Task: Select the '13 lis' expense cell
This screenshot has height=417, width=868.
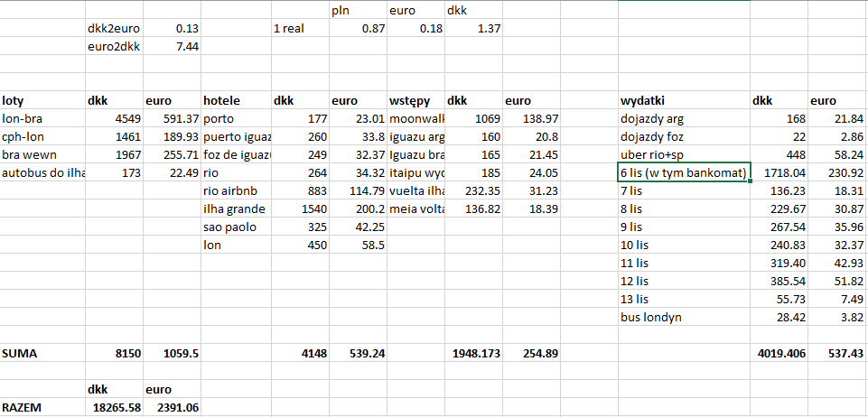Action: [x=685, y=299]
